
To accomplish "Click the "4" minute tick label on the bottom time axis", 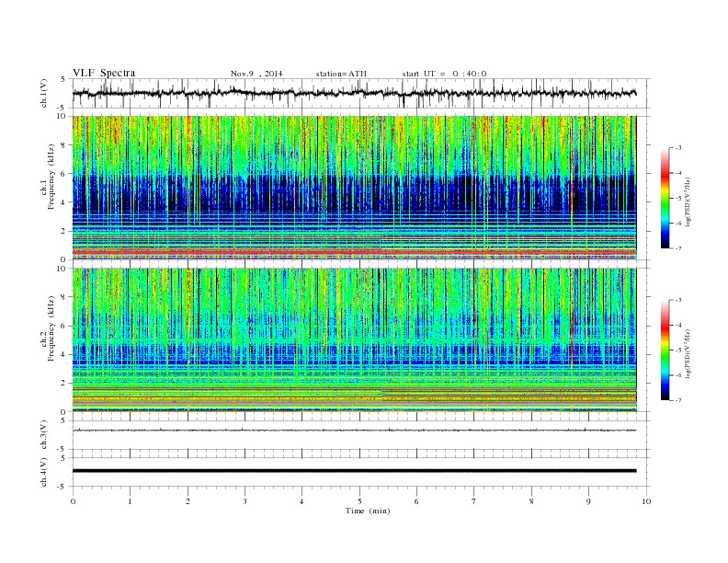I will coord(301,501).
